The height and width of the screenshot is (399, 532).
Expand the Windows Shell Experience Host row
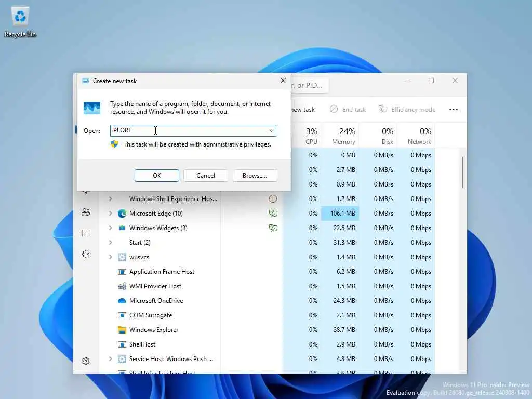click(110, 199)
